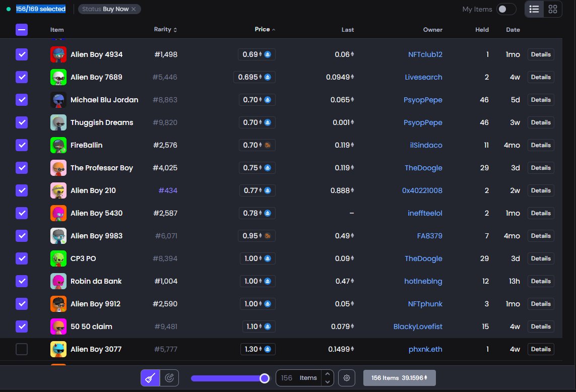
Task: Increment the Items count stepper
Action: (327, 375)
